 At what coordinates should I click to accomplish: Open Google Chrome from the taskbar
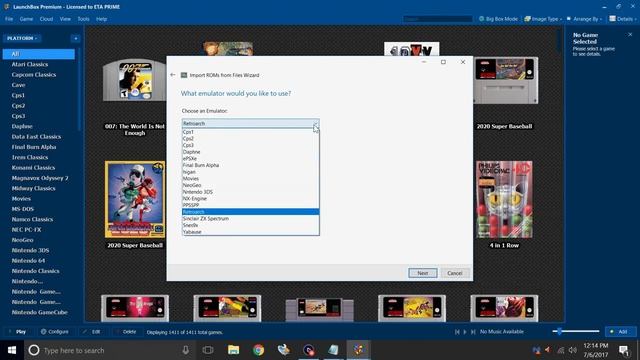pos(258,350)
